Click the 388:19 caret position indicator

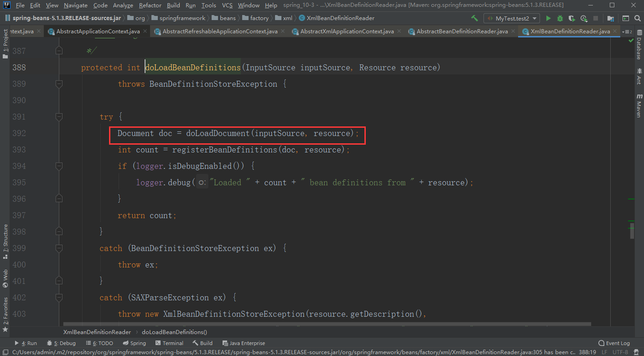[587, 352]
